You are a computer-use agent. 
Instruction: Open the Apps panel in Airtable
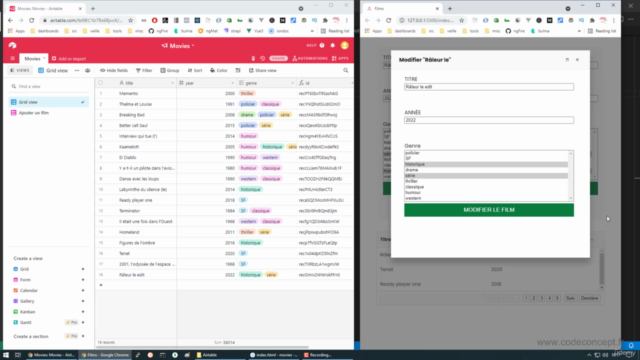(340, 58)
